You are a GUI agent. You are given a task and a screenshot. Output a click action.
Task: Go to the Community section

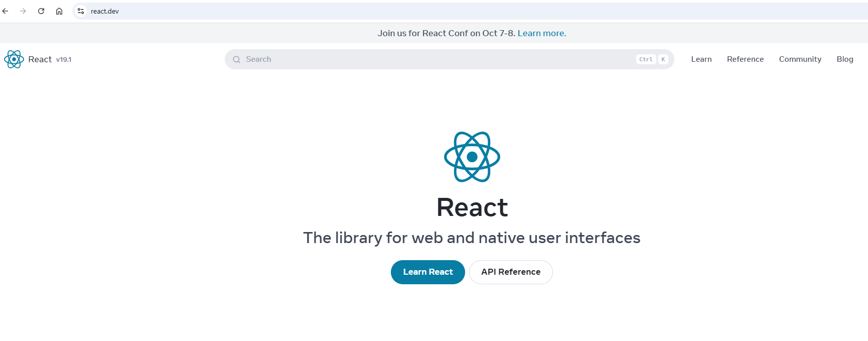click(800, 59)
